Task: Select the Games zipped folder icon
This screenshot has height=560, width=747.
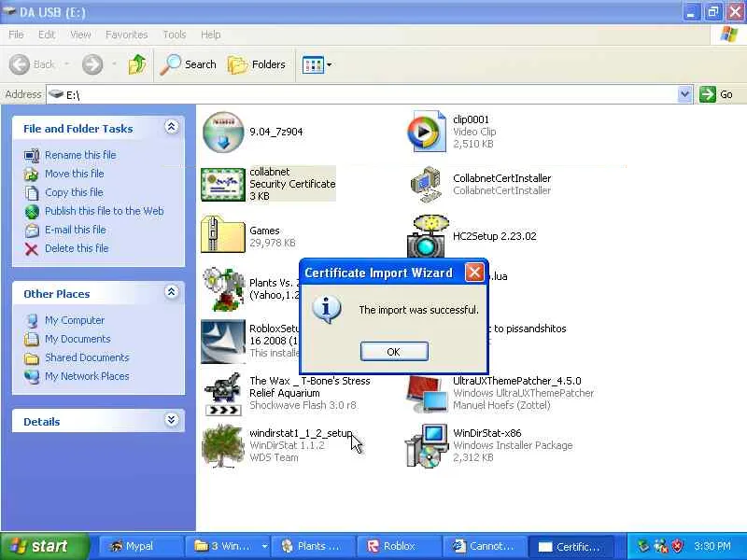Action: point(223,234)
